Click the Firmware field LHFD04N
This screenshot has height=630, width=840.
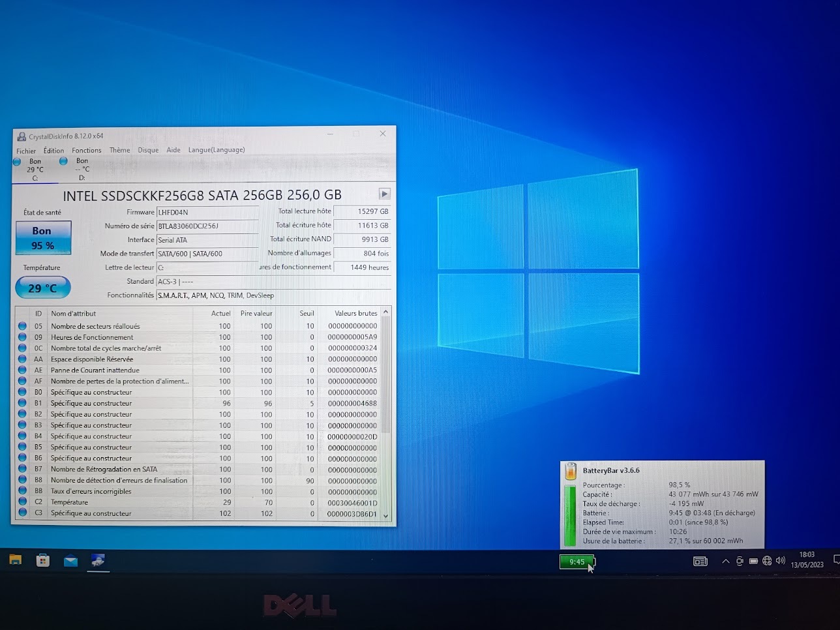tap(207, 212)
